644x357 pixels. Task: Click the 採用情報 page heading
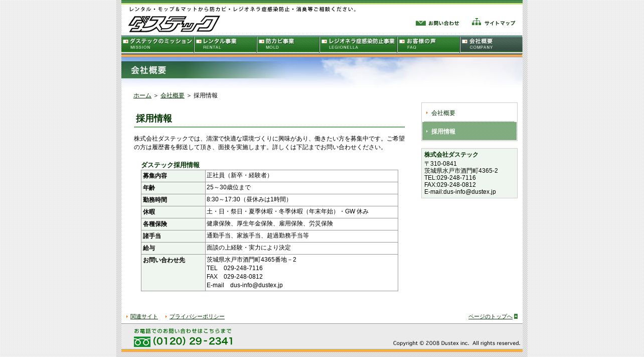point(154,118)
